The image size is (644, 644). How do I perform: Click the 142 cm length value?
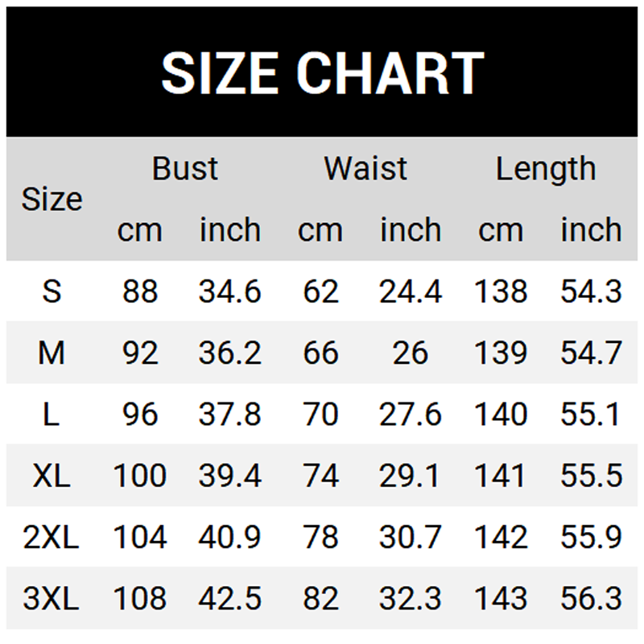click(x=501, y=537)
